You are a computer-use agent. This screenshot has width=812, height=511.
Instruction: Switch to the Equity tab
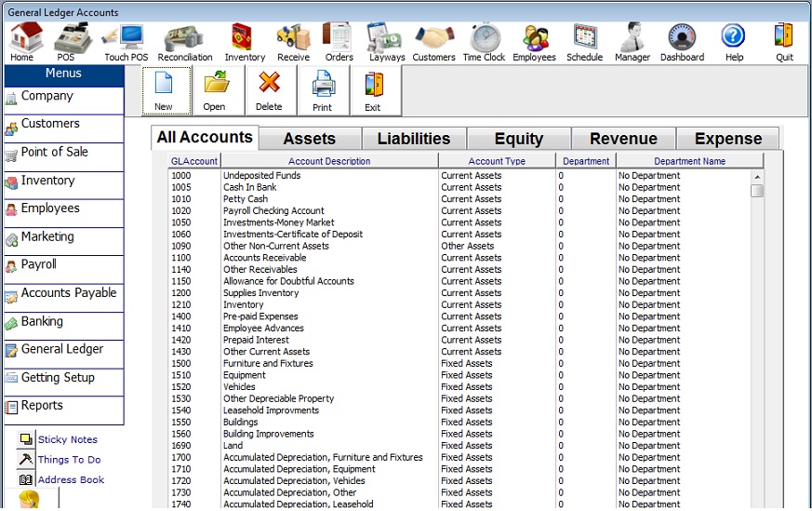pyautogui.click(x=519, y=139)
